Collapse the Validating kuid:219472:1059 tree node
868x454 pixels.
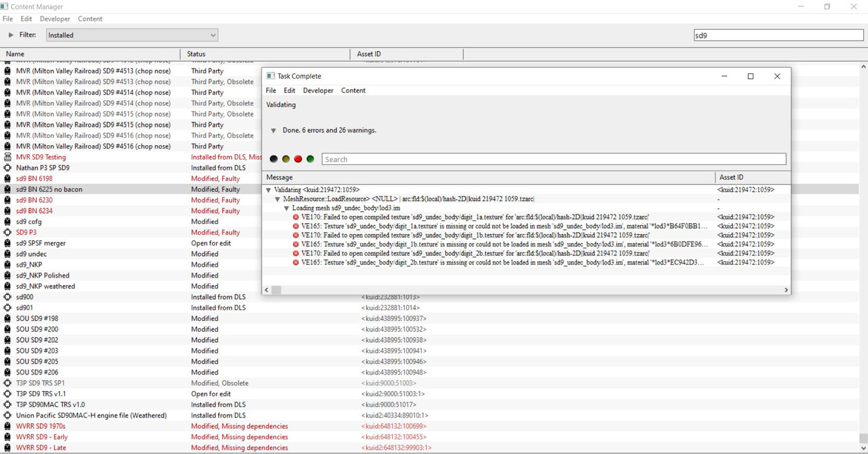269,190
